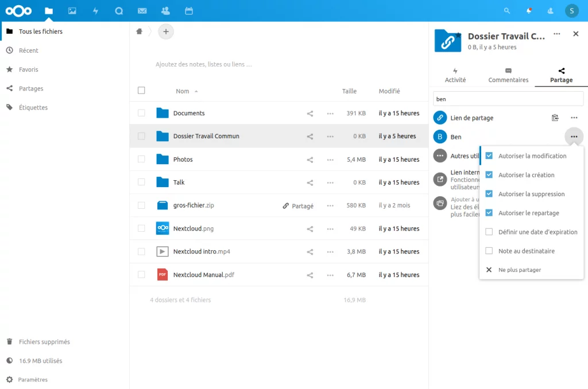Open the sidebar header three-dot menu
Viewport: 588px width, 389px height.
pos(557,34)
